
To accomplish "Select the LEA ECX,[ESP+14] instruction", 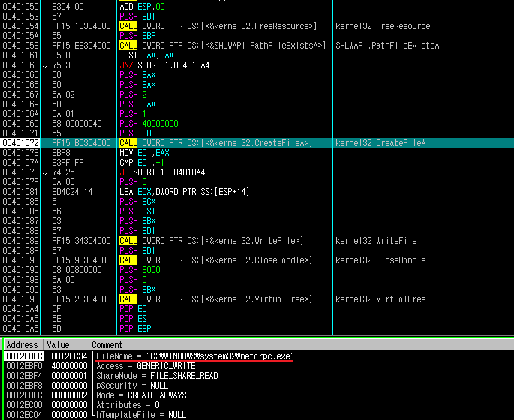I will coord(185,192).
